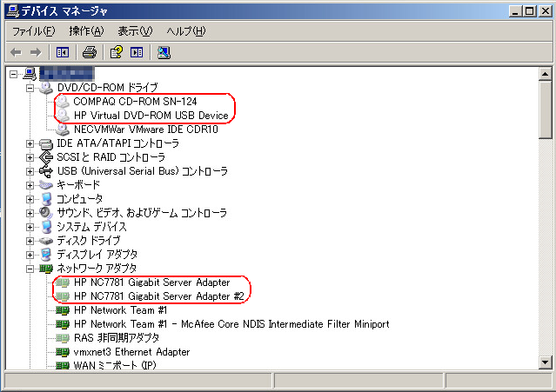Click the vertical scrollbar thumb
556x392 pixels.
[545, 110]
